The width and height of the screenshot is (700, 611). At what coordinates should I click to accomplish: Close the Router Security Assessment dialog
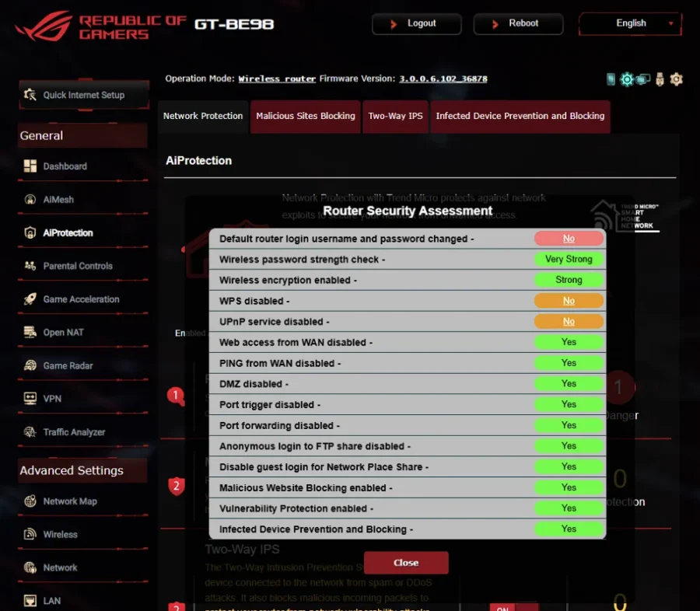406,562
